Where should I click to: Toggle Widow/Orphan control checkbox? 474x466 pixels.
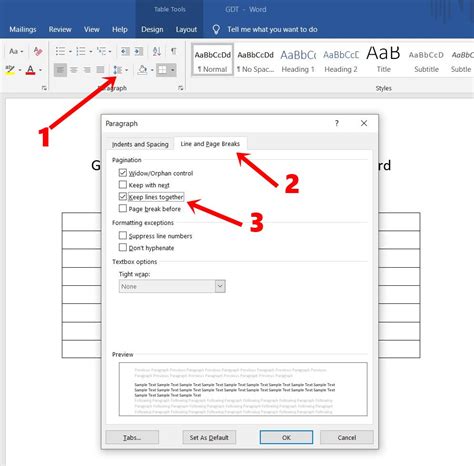pyautogui.click(x=123, y=173)
